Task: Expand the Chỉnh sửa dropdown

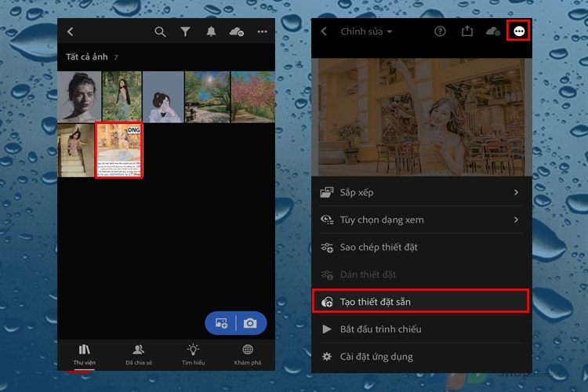Action: pyautogui.click(x=366, y=31)
